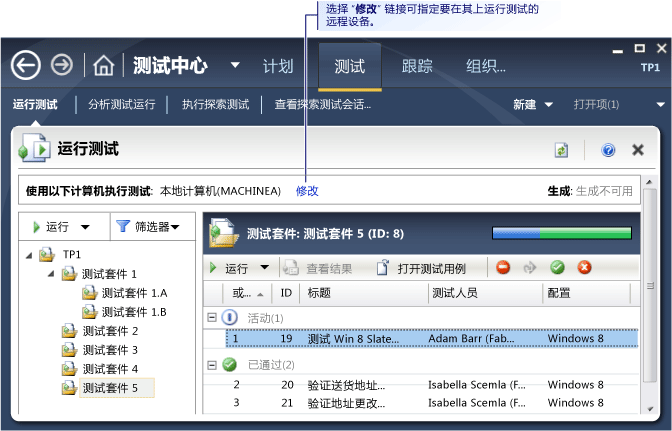This screenshot has height=431, width=672.
Task: Open the blue help question mark icon
Action: [608, 150]
